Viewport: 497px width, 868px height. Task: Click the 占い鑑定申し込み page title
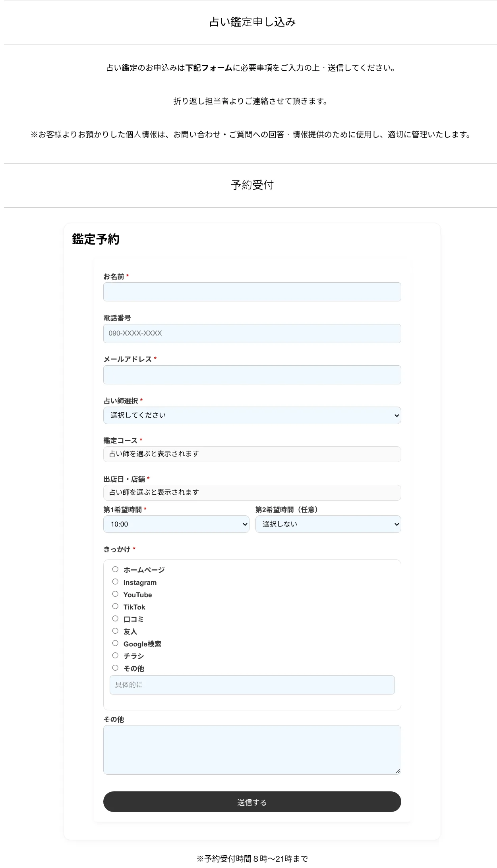(x=252, y=22)
